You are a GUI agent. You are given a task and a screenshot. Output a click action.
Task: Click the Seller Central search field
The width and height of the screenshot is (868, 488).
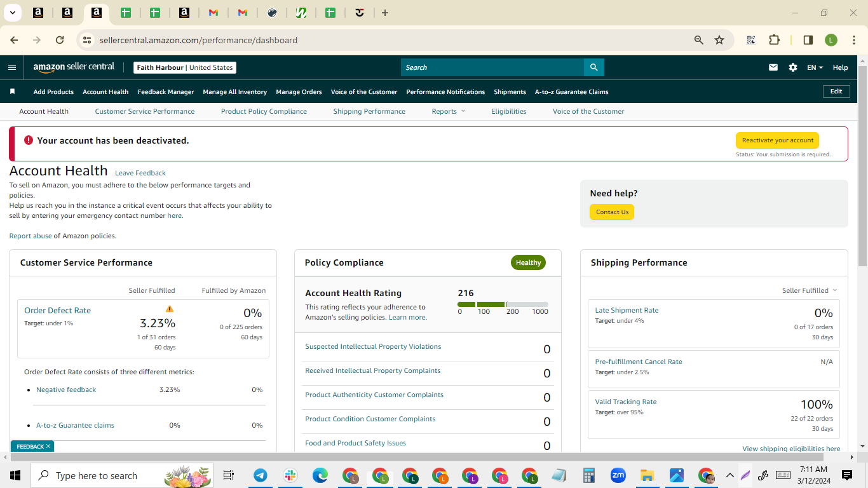tap(492, 67)
